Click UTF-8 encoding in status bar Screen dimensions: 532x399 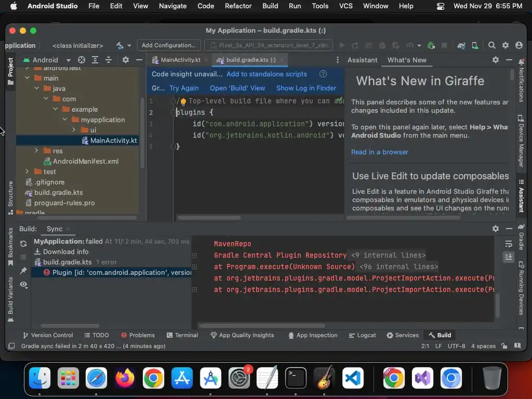[x=456, y=346]
